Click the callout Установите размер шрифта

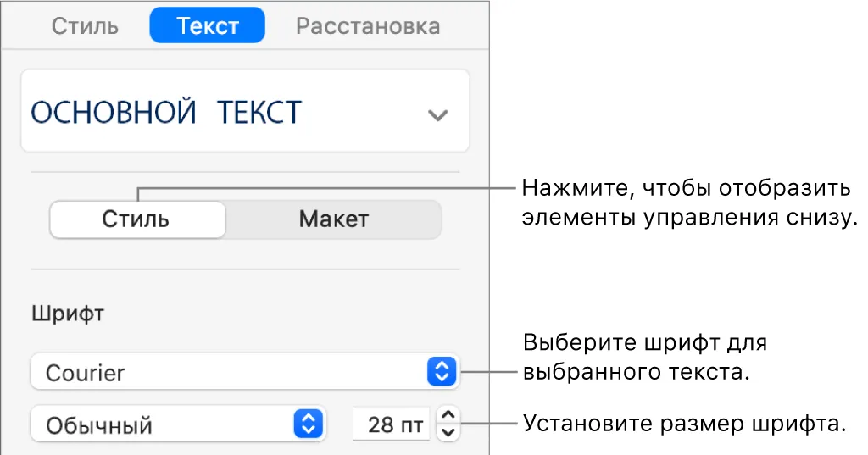pyautogui.click(x=685, y=424)
